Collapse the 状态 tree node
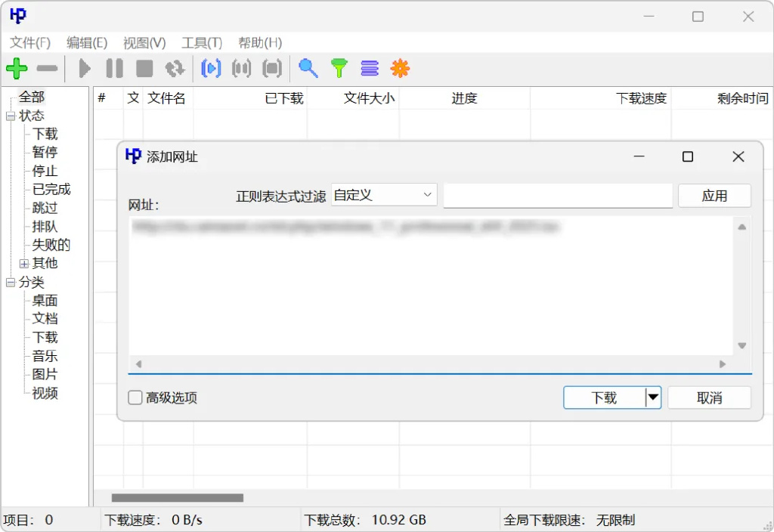774x532 pixels. [x=11, y=116]
